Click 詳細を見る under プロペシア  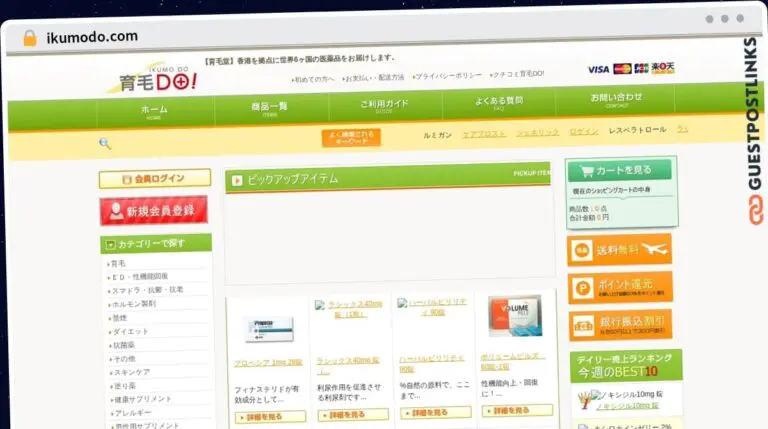[270, 417]
